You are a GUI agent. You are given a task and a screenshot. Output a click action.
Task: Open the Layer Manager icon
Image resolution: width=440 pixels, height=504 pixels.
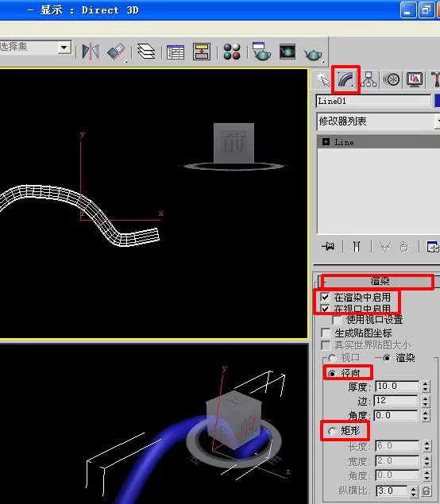pyautogui.click(x=146, y=52)
